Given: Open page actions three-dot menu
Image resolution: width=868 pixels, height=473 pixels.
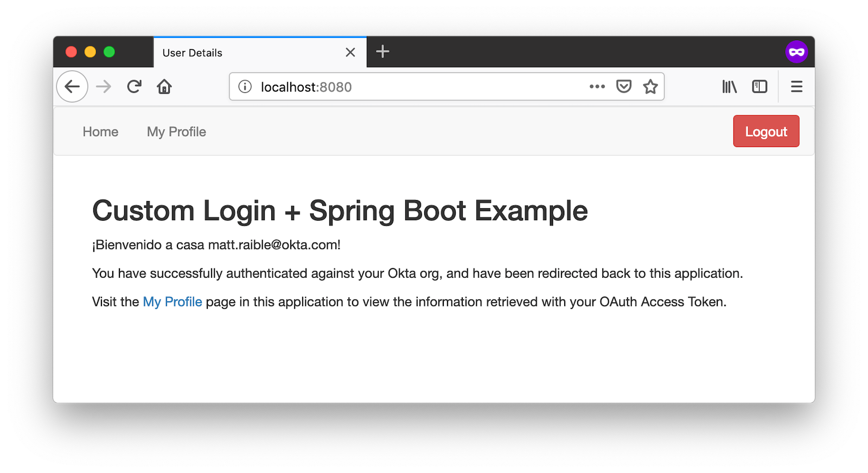Looking at the screenshot, I should (x=597, y=87).
